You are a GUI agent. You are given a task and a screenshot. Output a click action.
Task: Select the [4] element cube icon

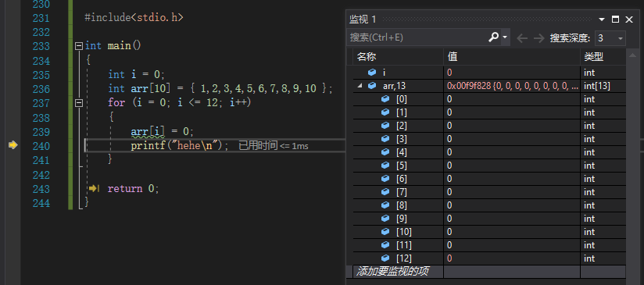coord(385,152)
